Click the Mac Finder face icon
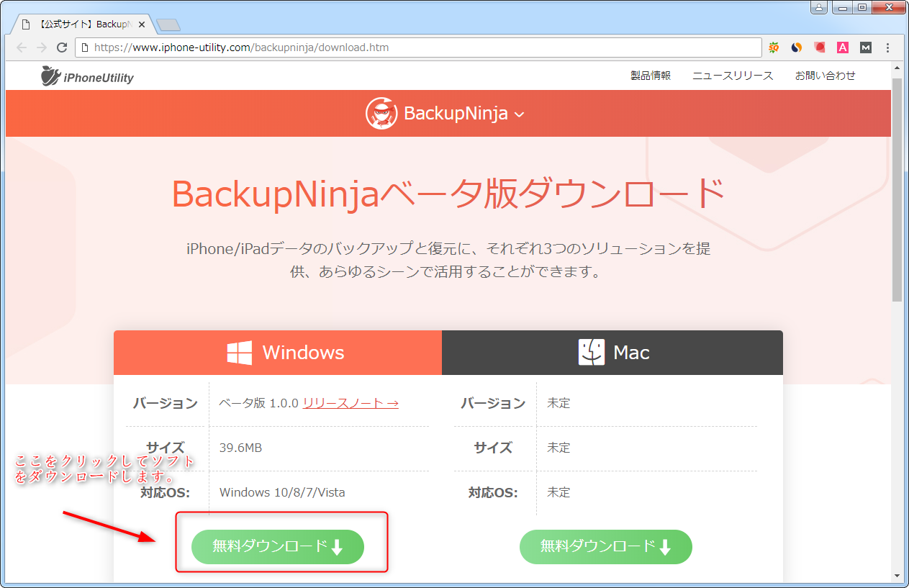 pos(592,353)
